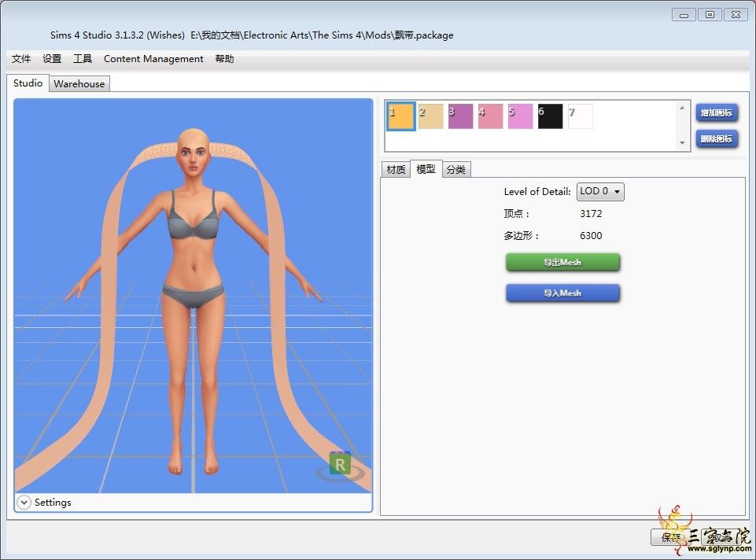Click the green R rig icon in viewport
The width and height of the screenshot is (756, 560).
click(x=340, y=464)
